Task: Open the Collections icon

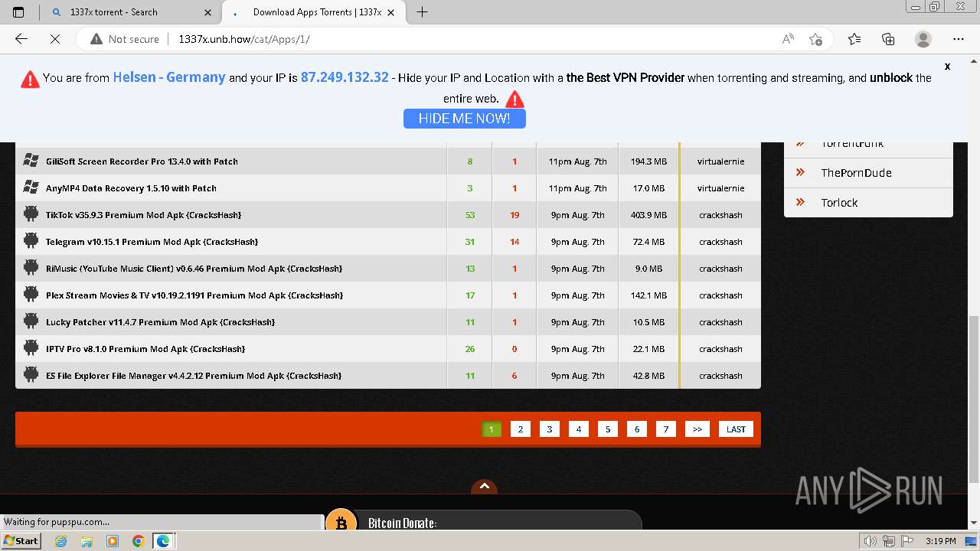Action: coord(888,39)
